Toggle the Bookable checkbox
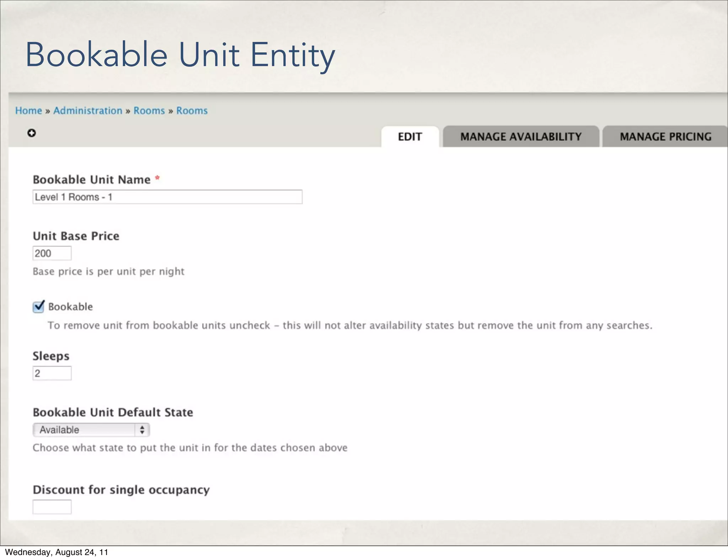Screen dimensions: 728x560 tap(38, 306)
